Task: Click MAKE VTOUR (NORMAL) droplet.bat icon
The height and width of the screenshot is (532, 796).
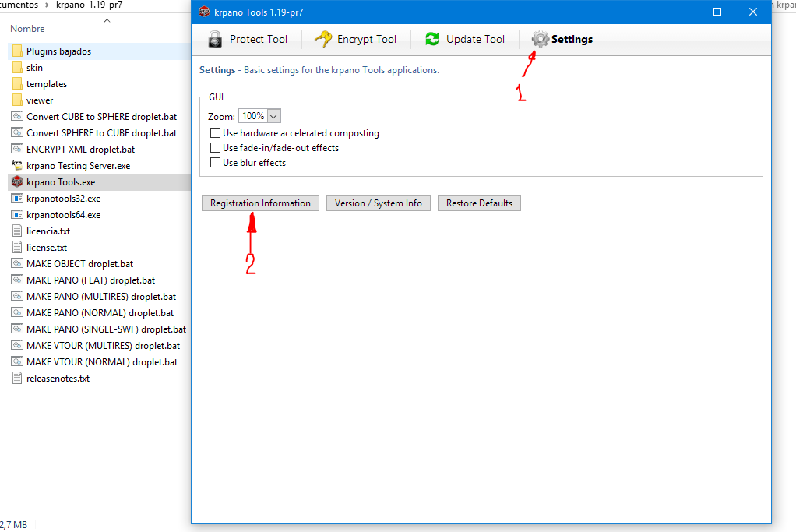Action: point(17,361)
